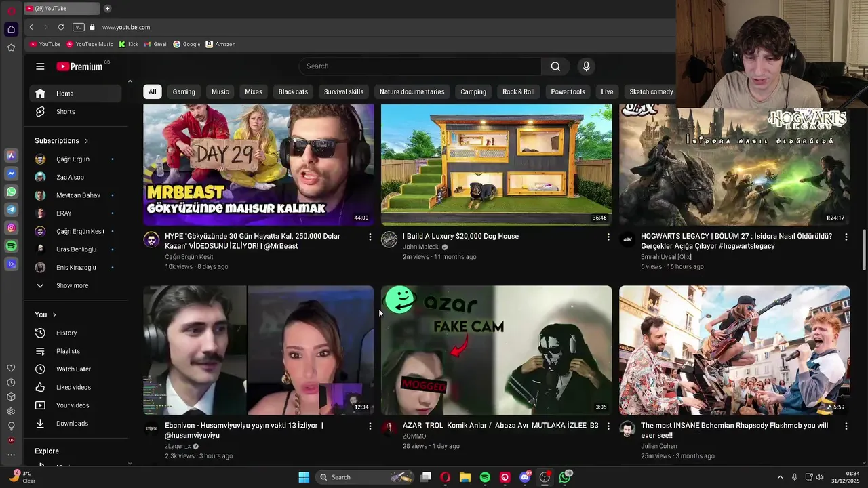This screenshot has height=488, width=868.
Task: Expand the You section chevron
Action: [x=54, y=314]
